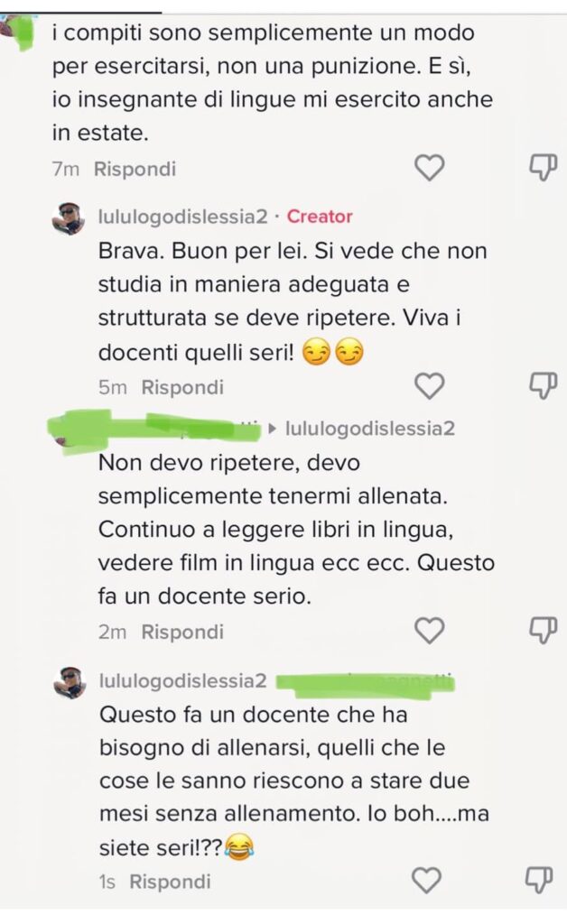
Task: Tap Rispondi under the 2m reply
Action: tap(182, 632)
